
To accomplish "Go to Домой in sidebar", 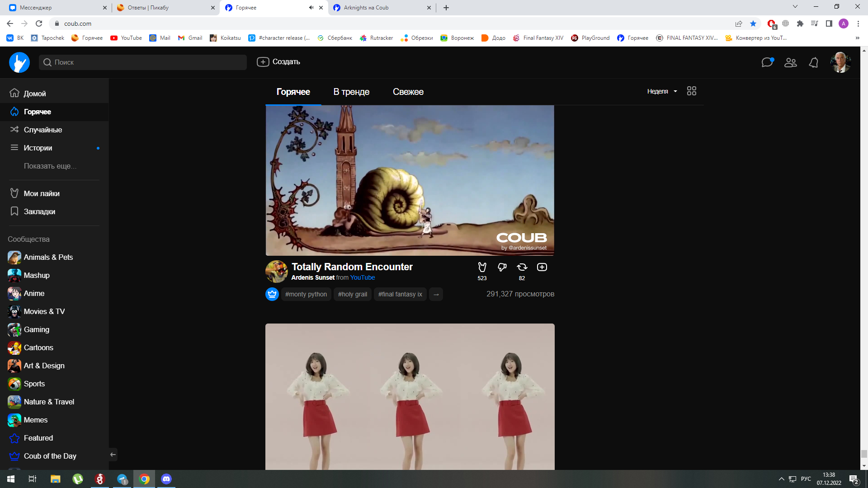I will pos(54,94).
